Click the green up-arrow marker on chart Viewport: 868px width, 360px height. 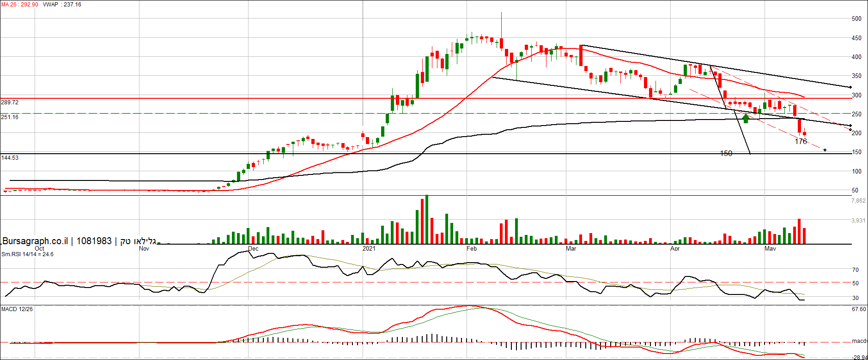(x=746, y=119)
